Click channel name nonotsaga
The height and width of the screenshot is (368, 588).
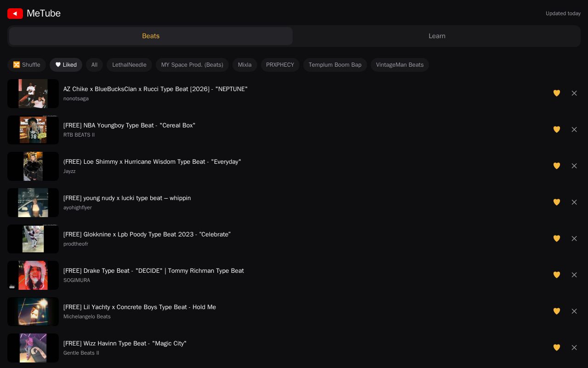(76, 98)
